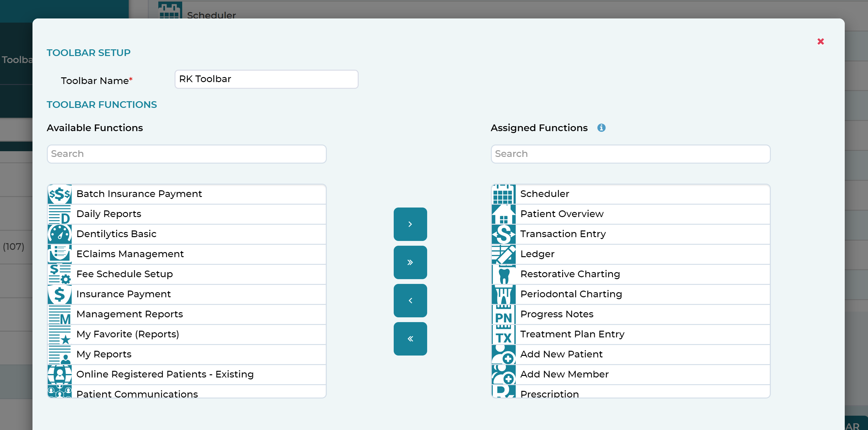Select Patient Overview in Assigned Functions
868x430 pixels.
pos(630,214)
